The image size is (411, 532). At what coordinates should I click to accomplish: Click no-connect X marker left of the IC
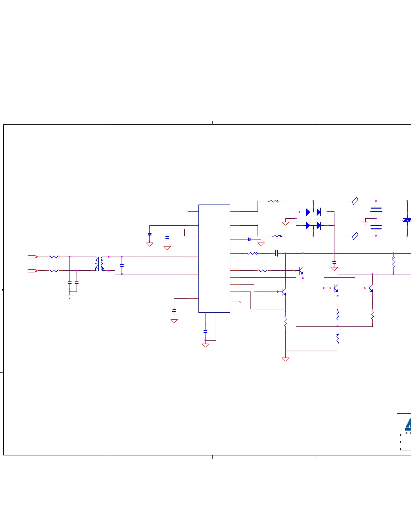[188, 212]
